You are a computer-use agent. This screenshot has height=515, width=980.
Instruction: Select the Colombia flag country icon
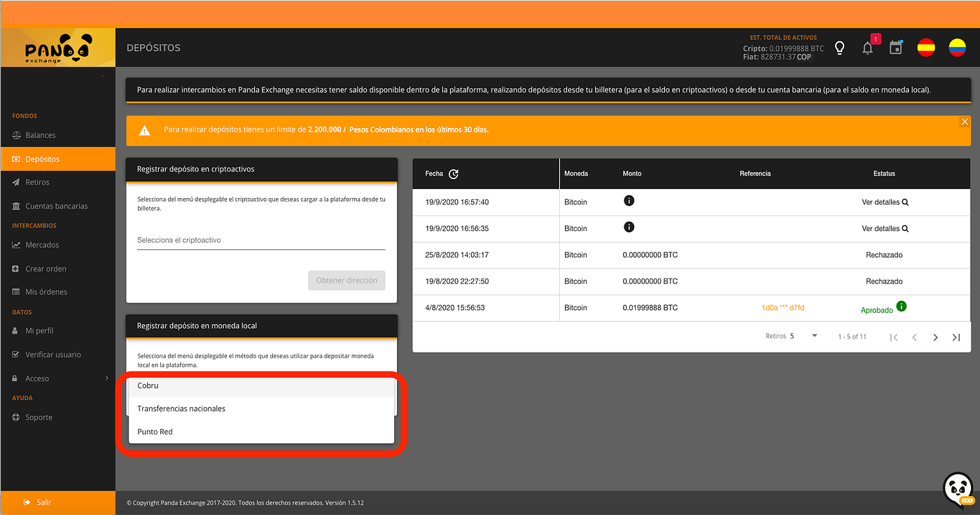(x=957, y=48)
